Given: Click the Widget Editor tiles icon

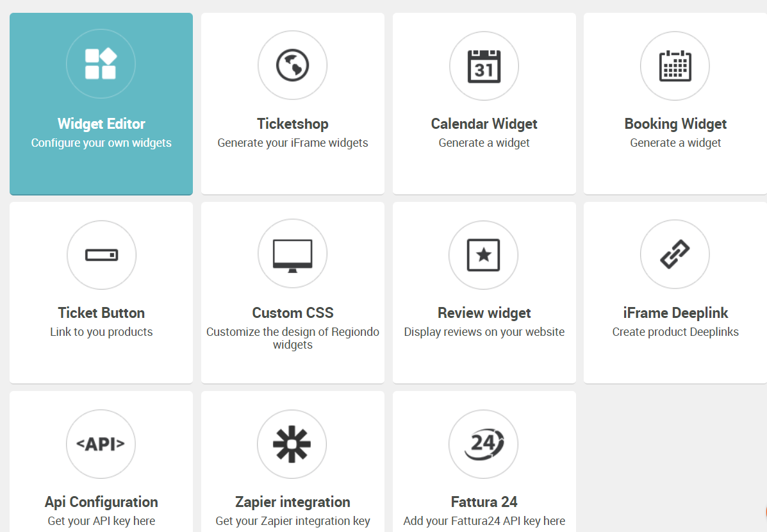Looking at the screenshot, I should tap(101, 63).
